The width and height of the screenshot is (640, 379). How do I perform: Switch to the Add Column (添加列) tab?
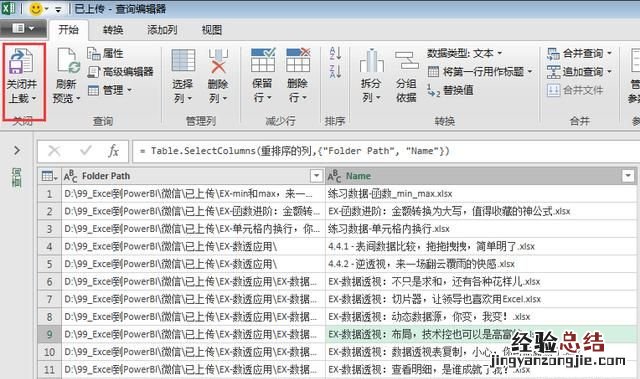(x=162, y=30)
